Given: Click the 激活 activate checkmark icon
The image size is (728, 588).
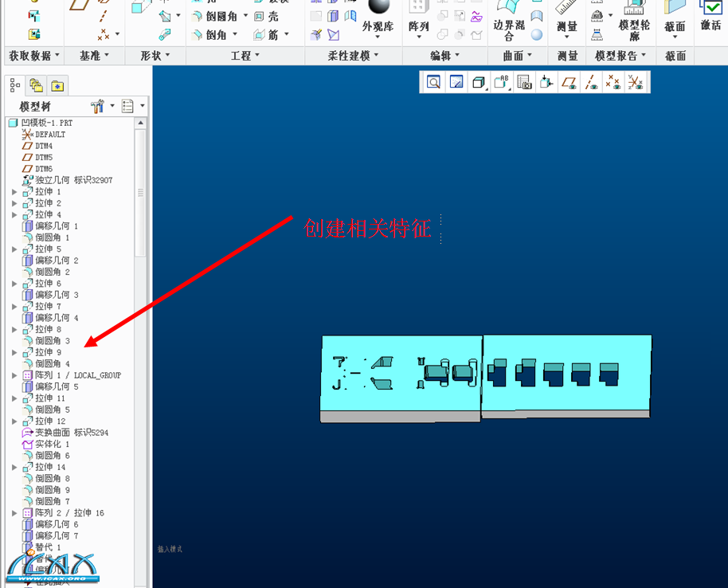Looking at the screenshot, I should [x=710, y=7].
